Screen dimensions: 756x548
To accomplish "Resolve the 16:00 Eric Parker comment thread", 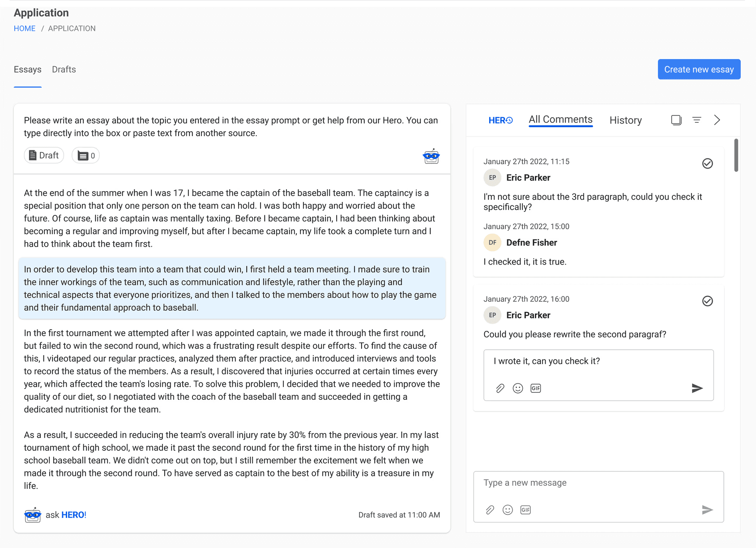I will (708, 301).
